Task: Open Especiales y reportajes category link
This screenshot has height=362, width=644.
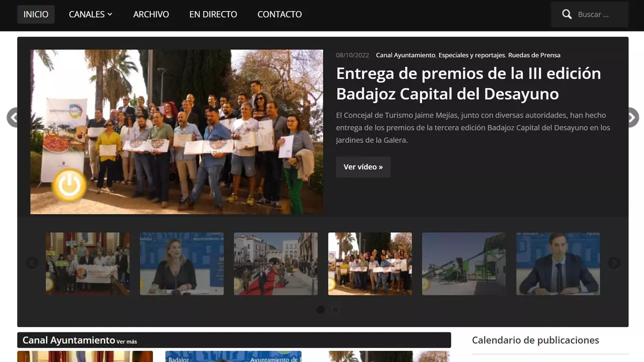Action: [x=472, y=55]
